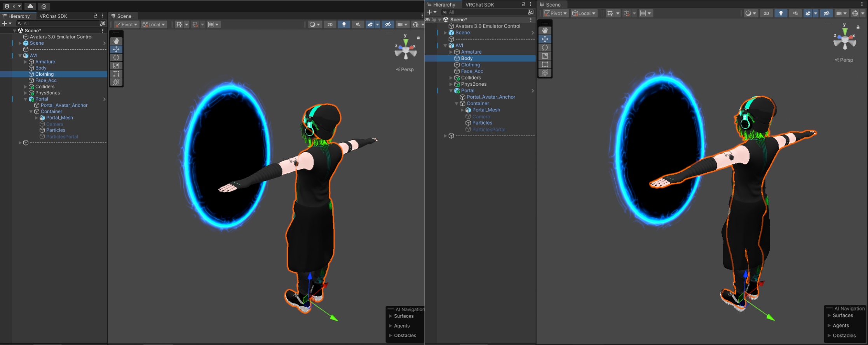Expand Armature in the right Hierarchy
868x345 pixels.
point(451,52)
